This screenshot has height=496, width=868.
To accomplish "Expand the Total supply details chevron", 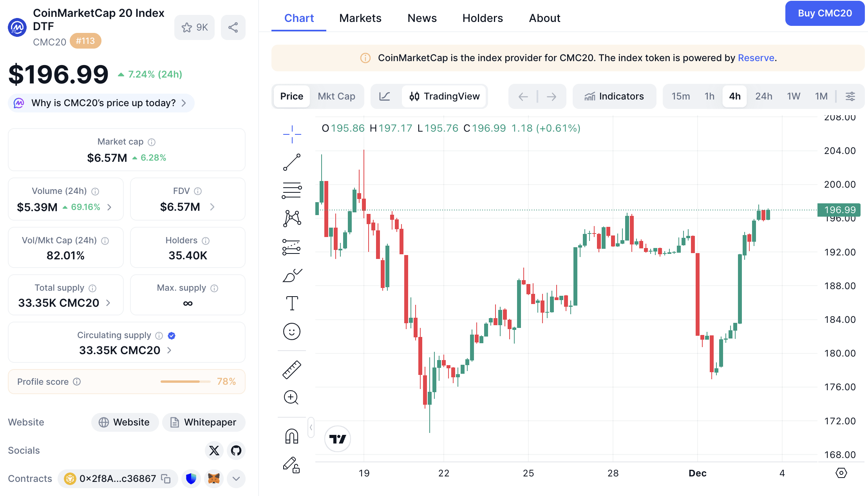I will (108, 303).
